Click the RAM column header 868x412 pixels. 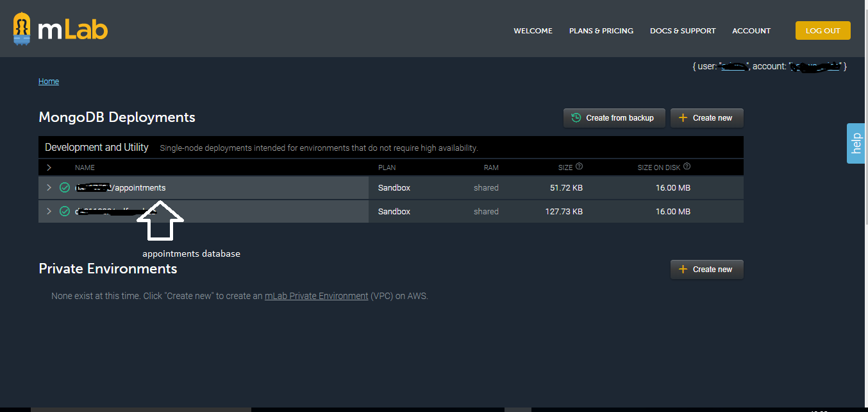tap(491, 167)
